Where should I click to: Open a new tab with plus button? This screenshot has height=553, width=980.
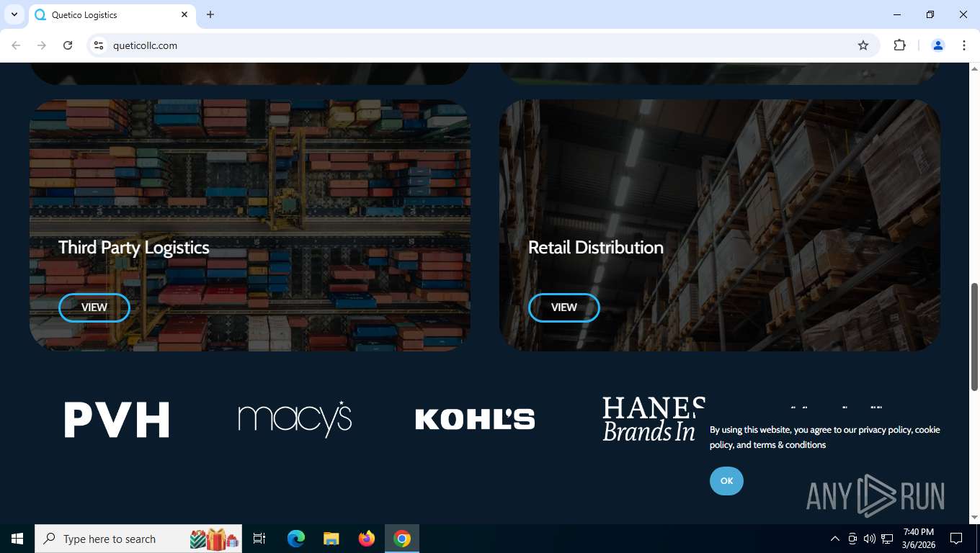pos(210,14)
